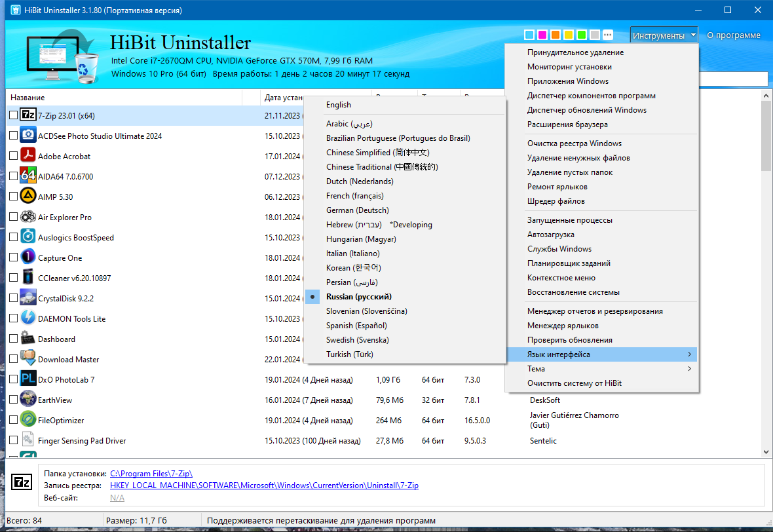Pick the blue color theme swatch

point(529,35)
